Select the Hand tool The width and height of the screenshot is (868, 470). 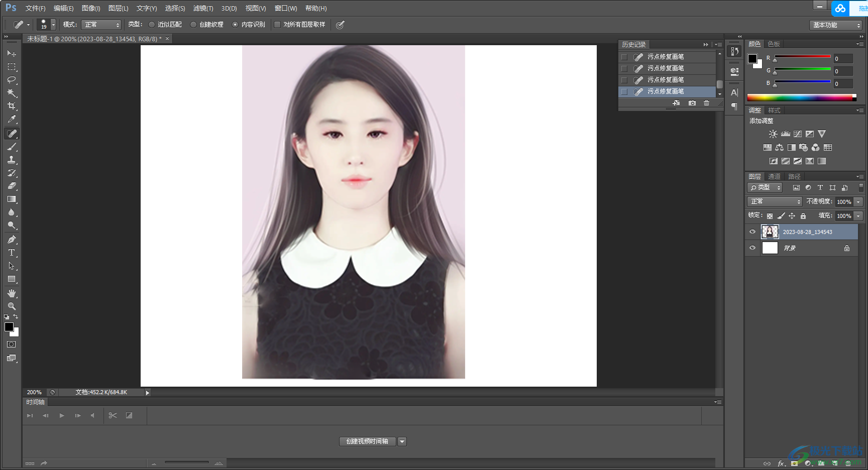pyautogui.click(x=12, y=293)
